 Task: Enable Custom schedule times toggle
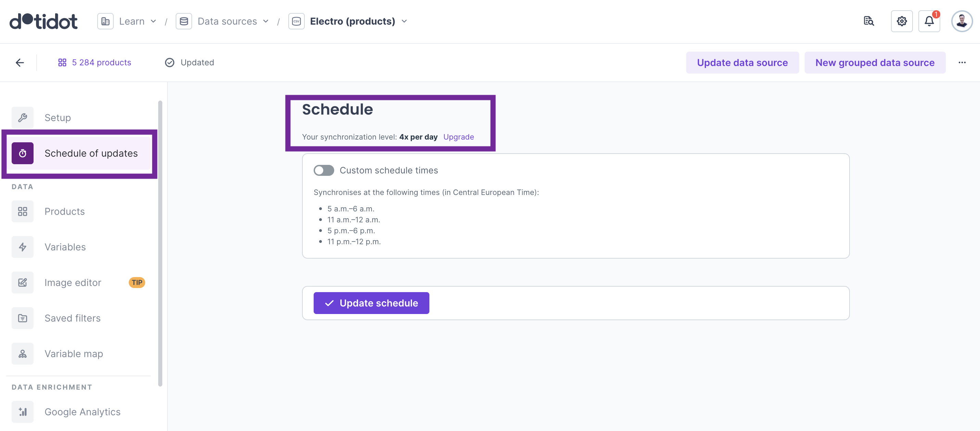click(323, 170)
